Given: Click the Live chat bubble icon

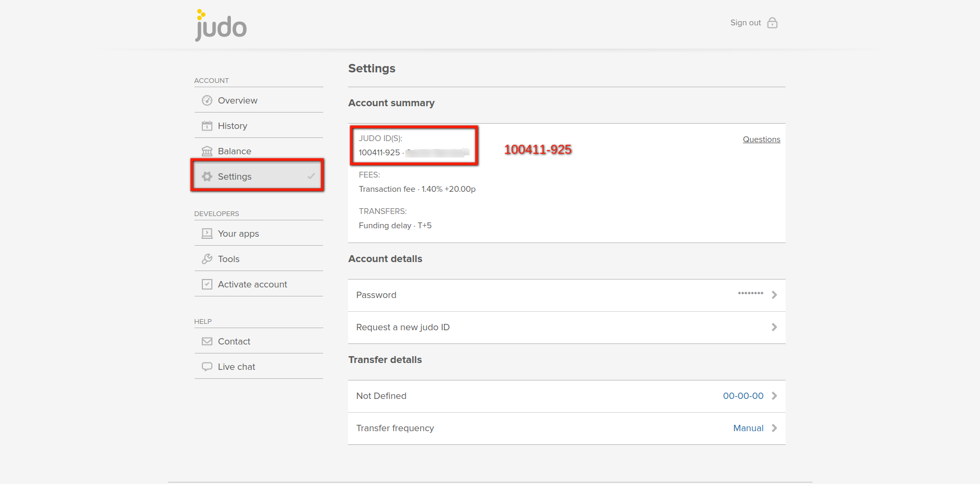Looking at the screenshot, I should coord(207,367).
